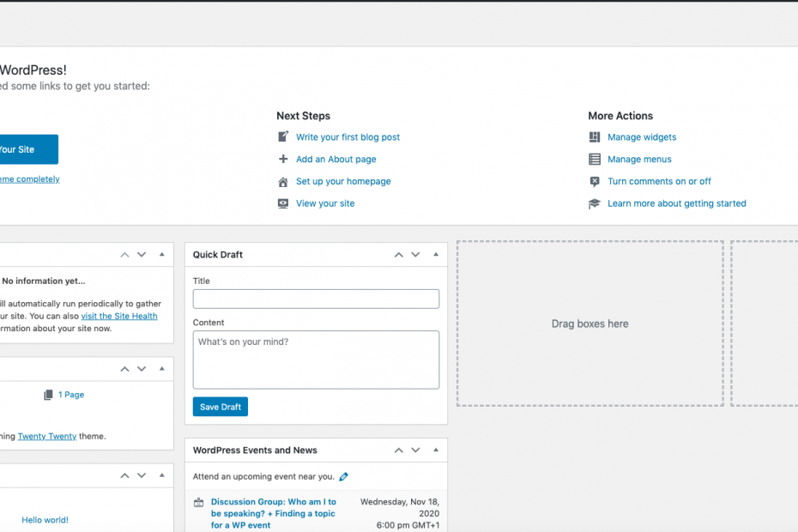Move the Quick Draft box down
This screenshot has height=532, width=798.
point(416,255)
